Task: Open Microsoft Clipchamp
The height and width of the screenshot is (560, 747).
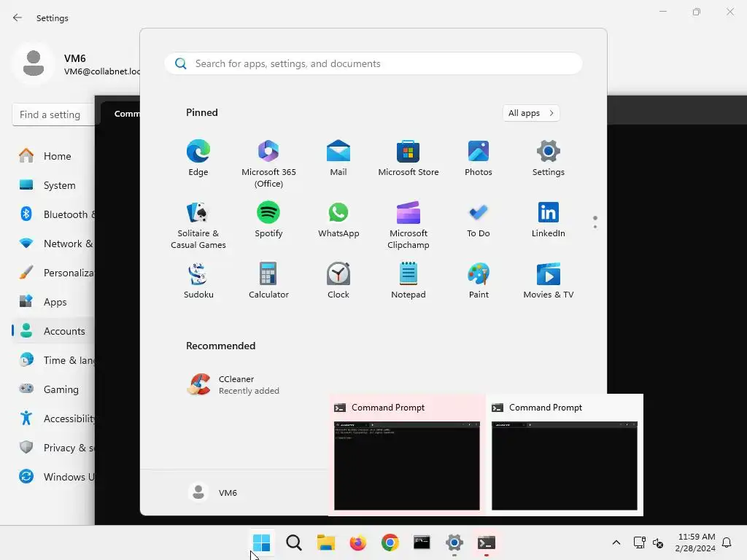Action: (x=409, y=225)
